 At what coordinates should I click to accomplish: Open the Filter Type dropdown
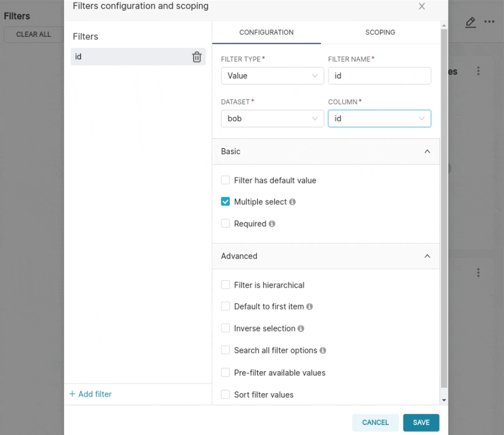click(x=272, y=76)
